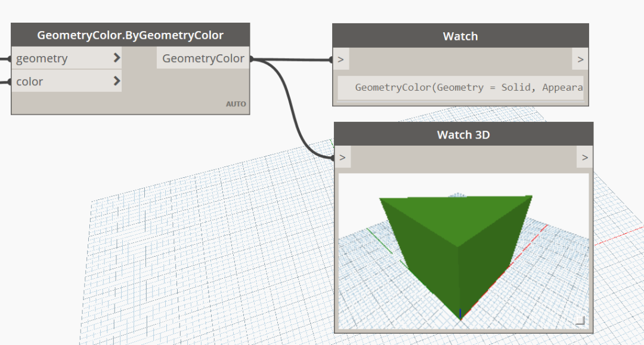This screenshot has width=644, height=345.
Task: Click the GeometryColor output port
Action: pos(203,58)
